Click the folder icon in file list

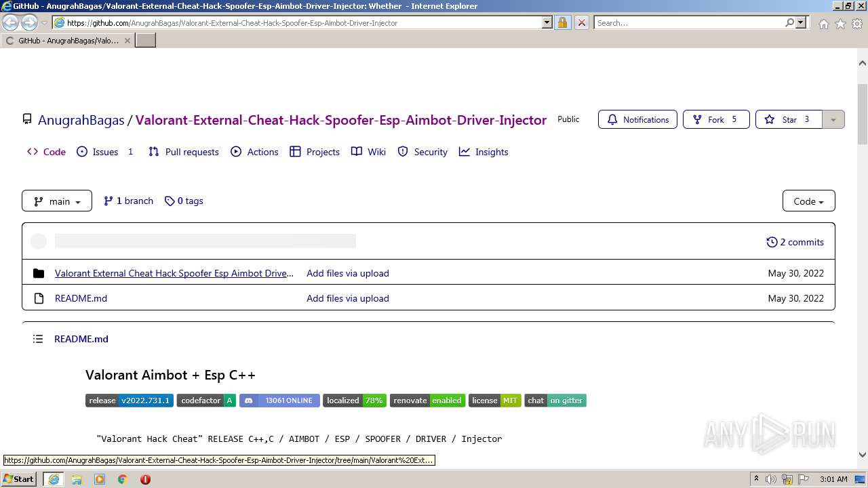39,273
